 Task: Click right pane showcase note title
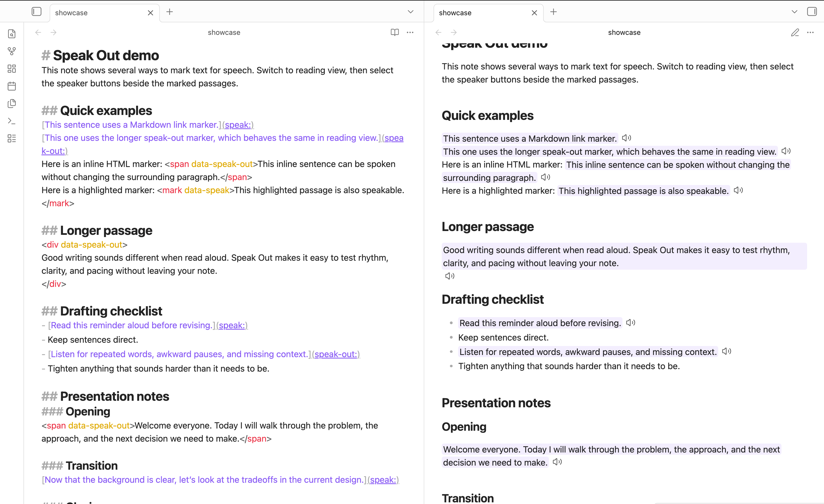click(624, 32)
